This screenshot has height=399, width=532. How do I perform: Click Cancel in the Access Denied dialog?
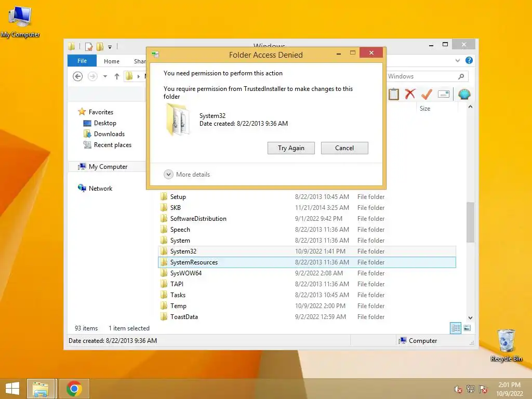tap(344, 148)
